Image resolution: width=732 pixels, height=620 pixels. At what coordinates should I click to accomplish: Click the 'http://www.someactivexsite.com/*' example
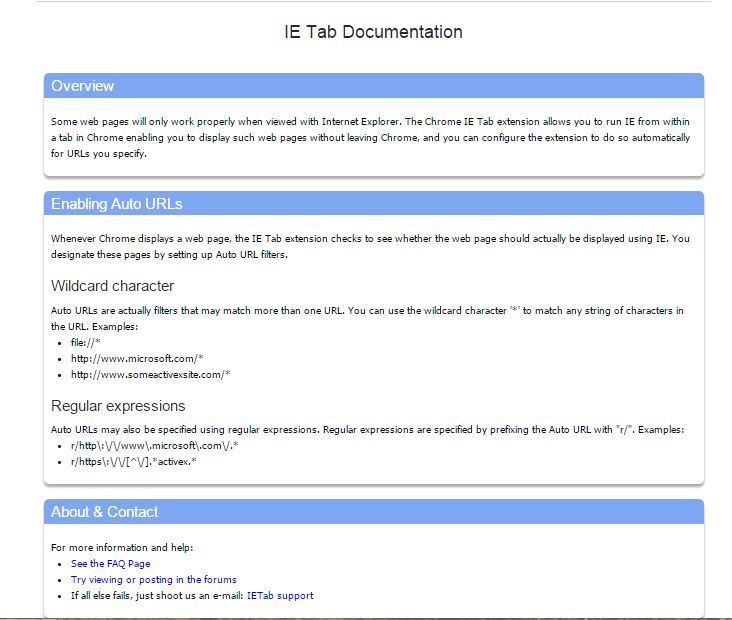coord(151,374)
